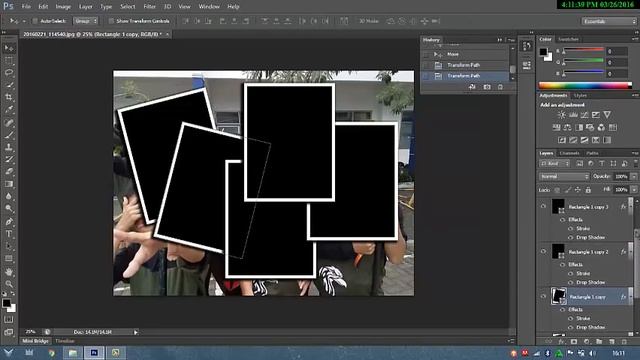
Task: Open the Layer menu
Action: pyautogui.click(x=85, y=7)
